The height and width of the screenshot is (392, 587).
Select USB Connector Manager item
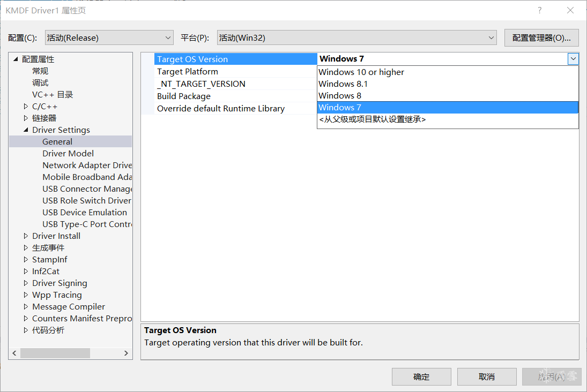pyautogui.click(x=87, y=189)
